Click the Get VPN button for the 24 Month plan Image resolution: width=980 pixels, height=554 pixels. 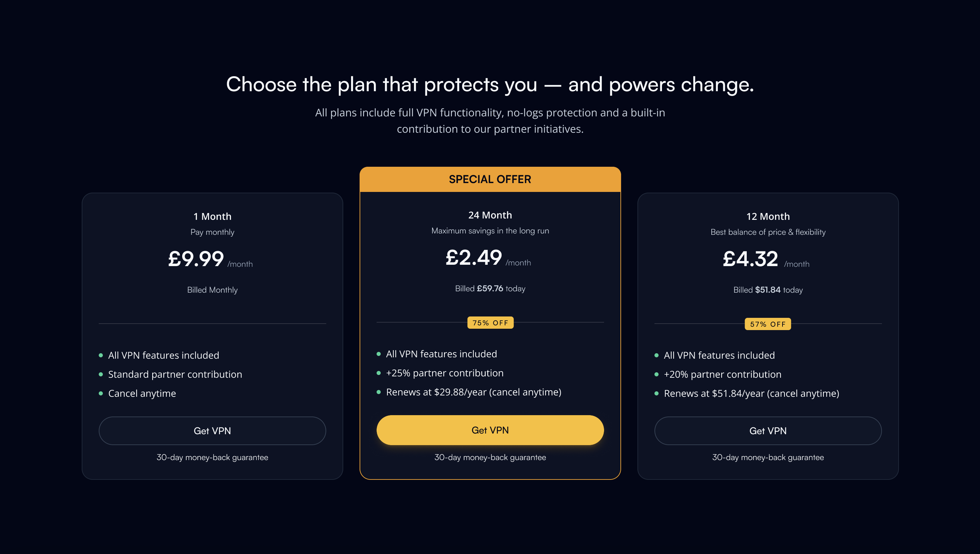[490, 430]
